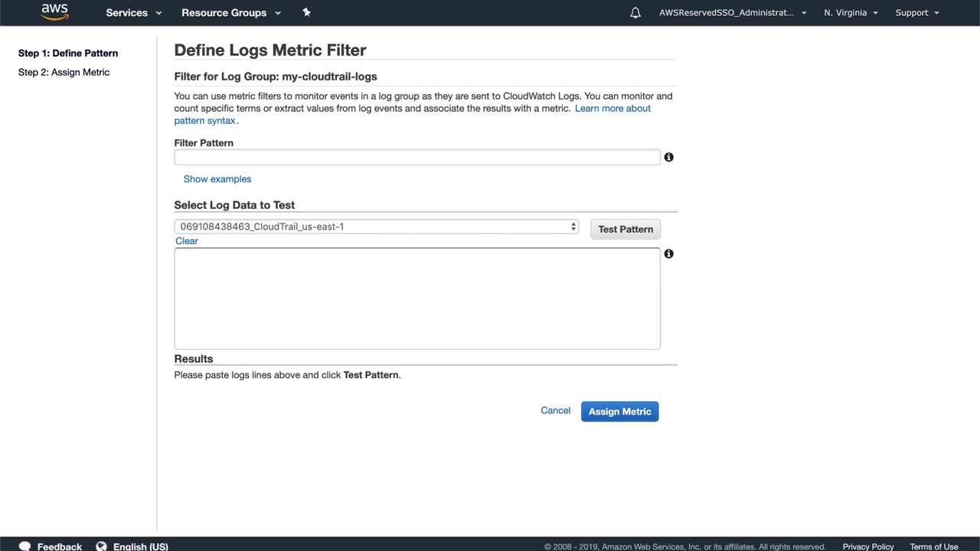The image size is (980, 551).
Task: Open the notifications bell
Action: 635,13
